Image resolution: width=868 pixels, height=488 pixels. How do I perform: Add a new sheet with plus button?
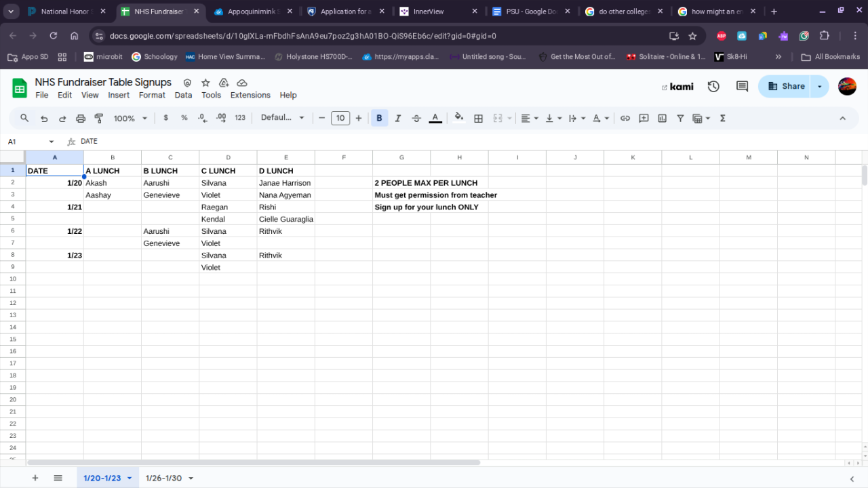click(35, 478)
